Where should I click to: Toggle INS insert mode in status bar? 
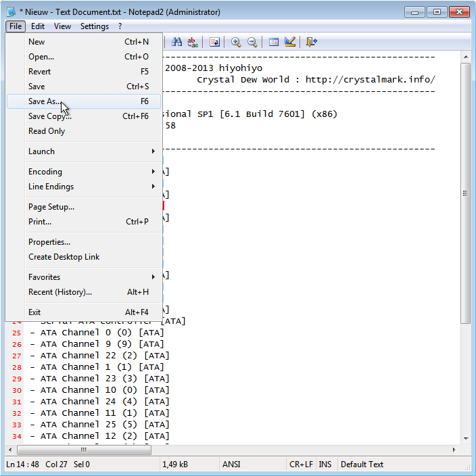[325, 465]
